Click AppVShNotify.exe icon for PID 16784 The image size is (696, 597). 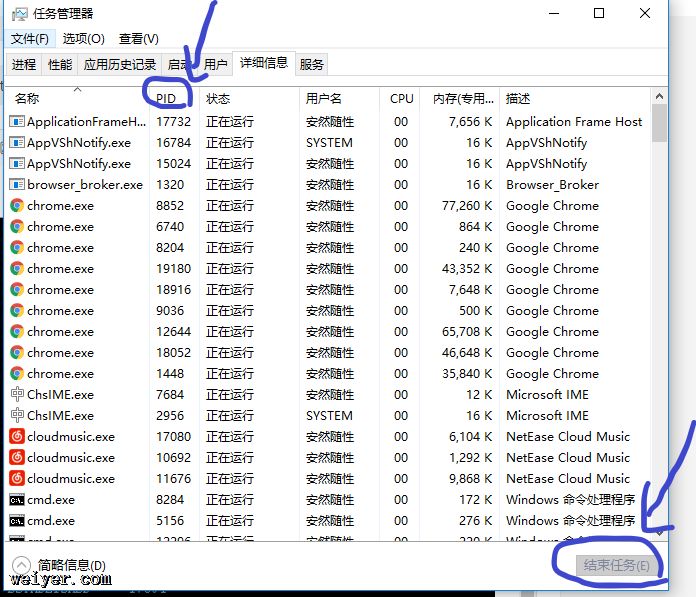tap(17, 142)
